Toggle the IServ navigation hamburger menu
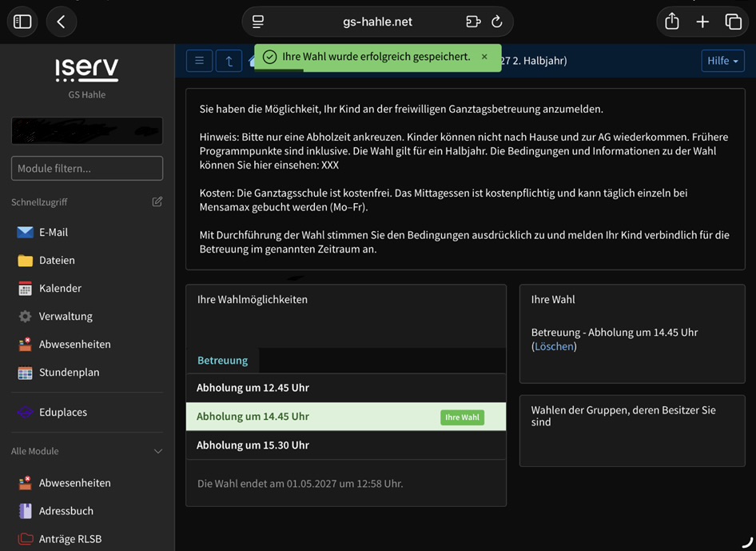Viewport: 756px width, 551px height. click(199, 61)
